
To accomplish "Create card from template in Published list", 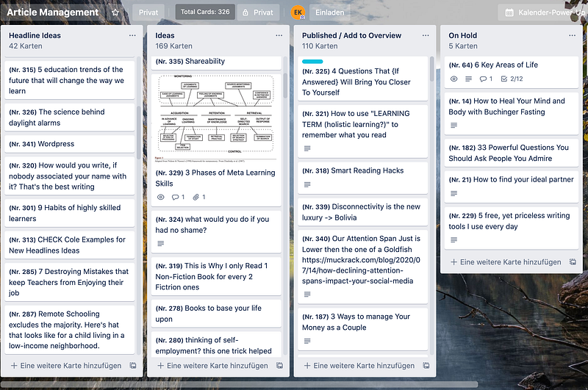I will pyautogui.click(x=426, y=366).
